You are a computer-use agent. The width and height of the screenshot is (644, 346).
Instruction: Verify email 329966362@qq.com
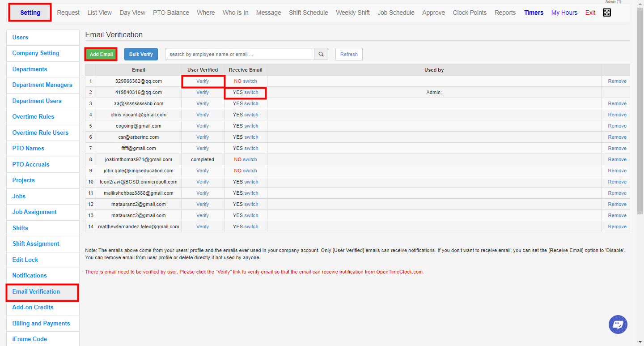click(x=203, y=81)
